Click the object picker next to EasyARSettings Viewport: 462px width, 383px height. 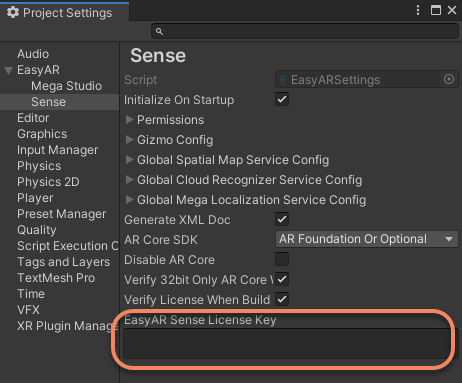[x=449, y=79]
